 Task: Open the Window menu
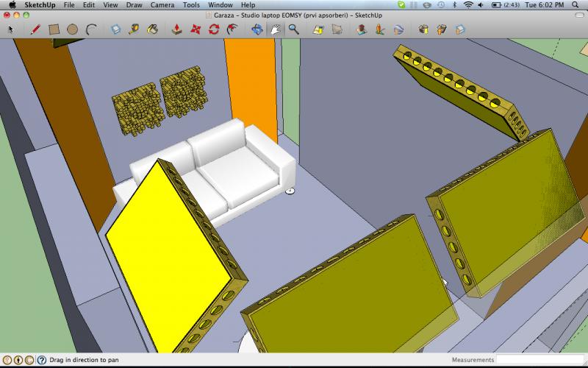click(220, 5)
